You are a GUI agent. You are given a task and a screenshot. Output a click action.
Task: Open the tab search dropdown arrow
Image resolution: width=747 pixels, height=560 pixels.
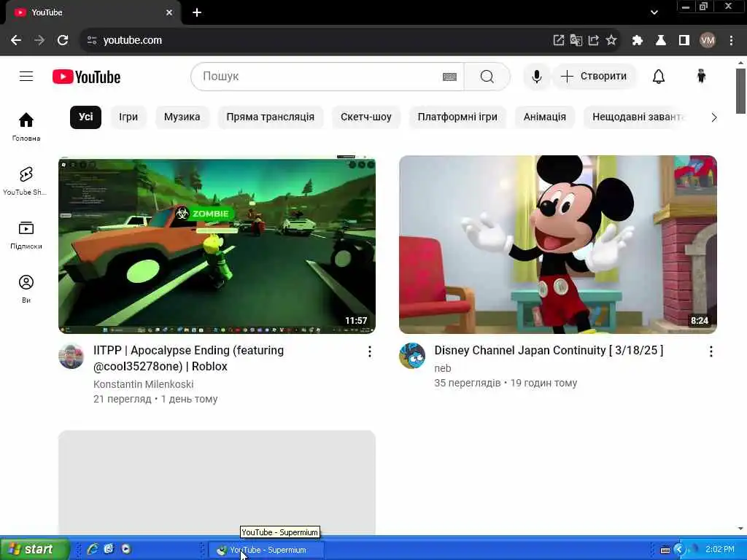click(654, 12)
